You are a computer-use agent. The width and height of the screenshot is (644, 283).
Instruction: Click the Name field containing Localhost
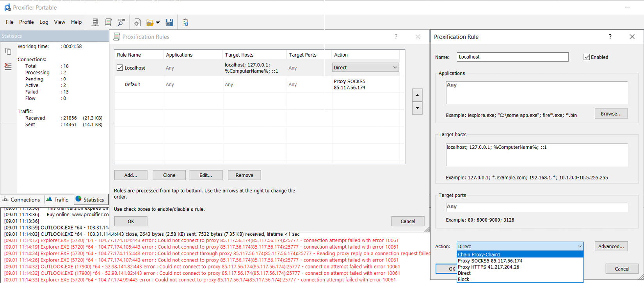512,57
